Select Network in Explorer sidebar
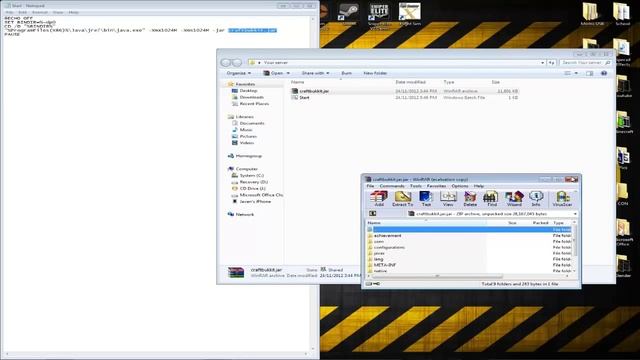 coord(244,214)
